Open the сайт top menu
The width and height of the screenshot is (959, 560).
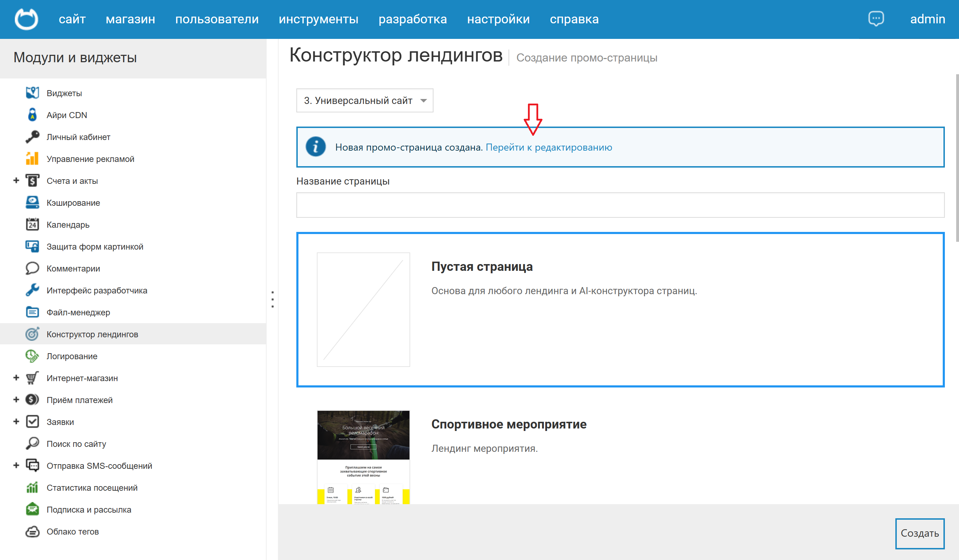(72, 19)
